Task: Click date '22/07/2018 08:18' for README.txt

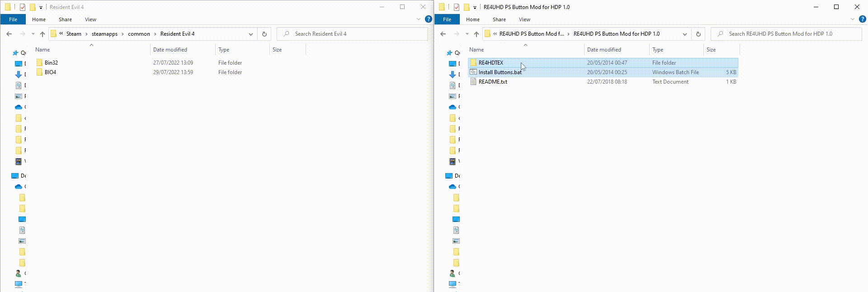Action: [607, 82]
